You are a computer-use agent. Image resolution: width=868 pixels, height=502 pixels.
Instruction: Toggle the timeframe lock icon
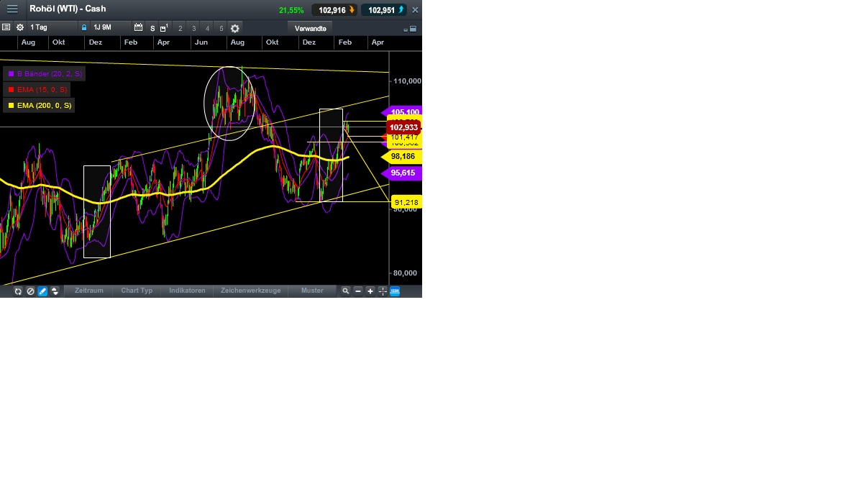(x=84, y=27)
